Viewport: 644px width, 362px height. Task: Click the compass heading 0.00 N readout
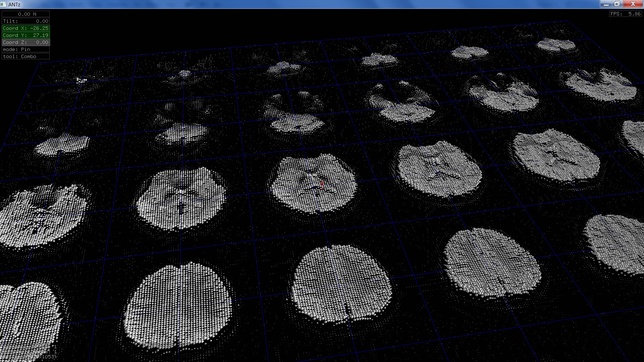click(x=26, y=14)
